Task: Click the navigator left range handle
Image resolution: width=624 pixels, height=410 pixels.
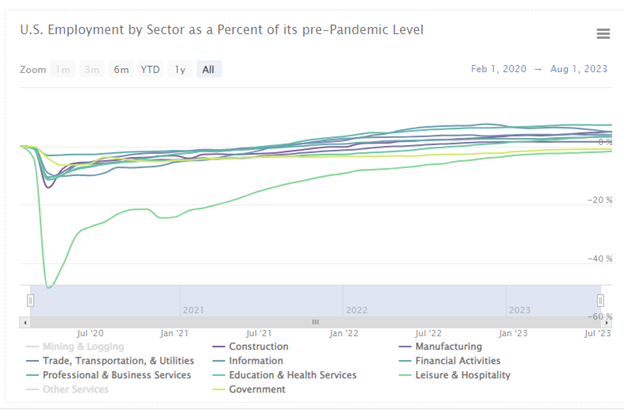Action: tap(31, 300)
